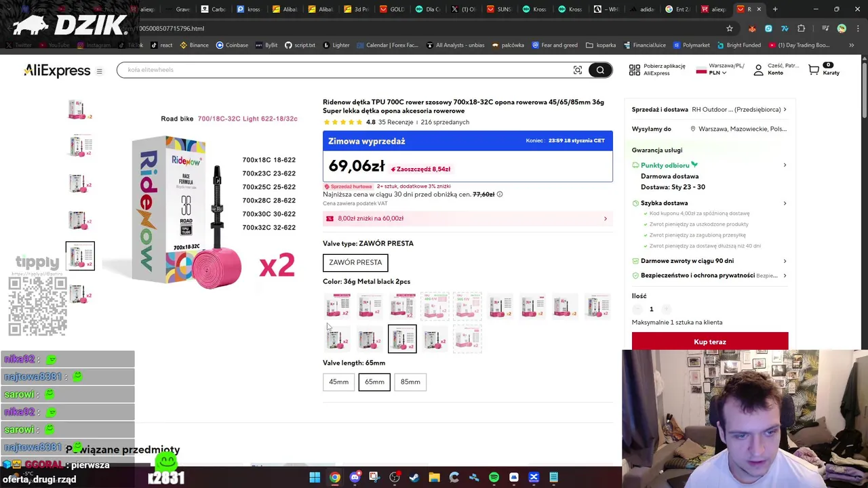
Task: Select first thumbnail in product gallery
Action: (x=80, y=109)
